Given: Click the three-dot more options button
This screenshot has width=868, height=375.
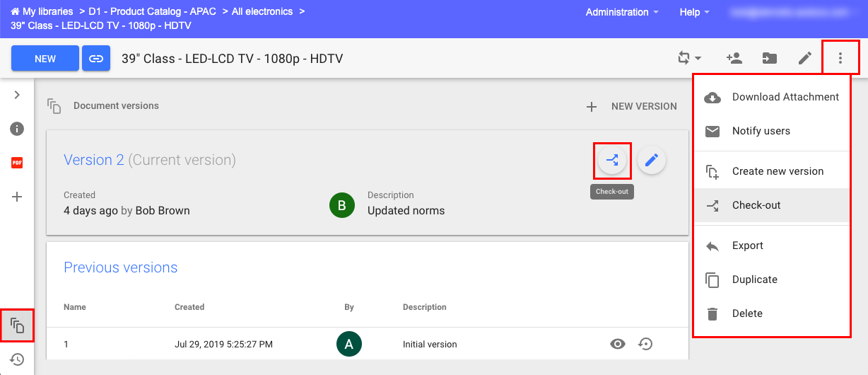Looking at the screenshot, I should click(x=840, y=58).
